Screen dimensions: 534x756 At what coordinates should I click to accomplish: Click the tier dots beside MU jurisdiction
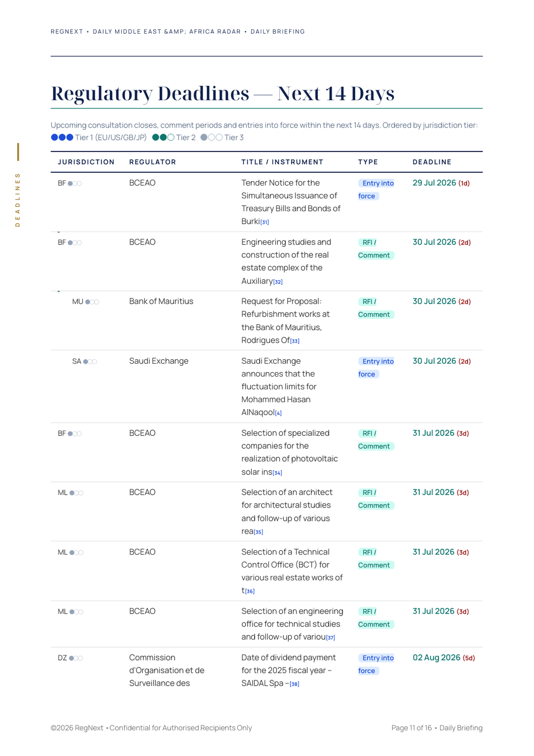tap(92, 302)
